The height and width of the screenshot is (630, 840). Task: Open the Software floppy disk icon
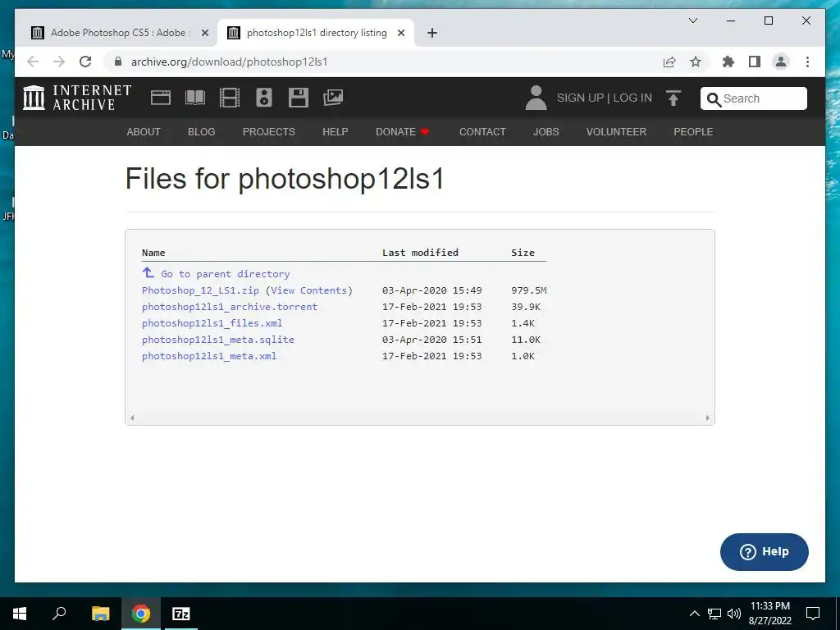(299, 98)
